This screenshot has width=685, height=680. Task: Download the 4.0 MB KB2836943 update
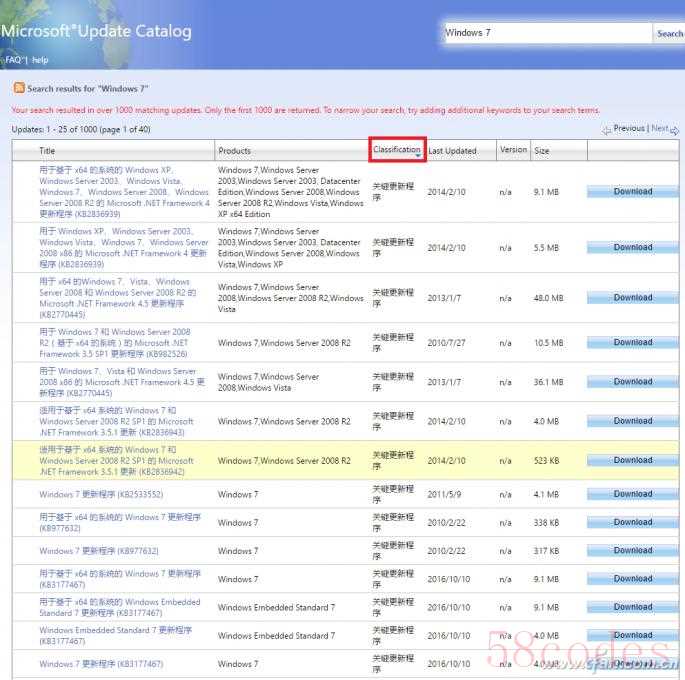tap(633, 421)
